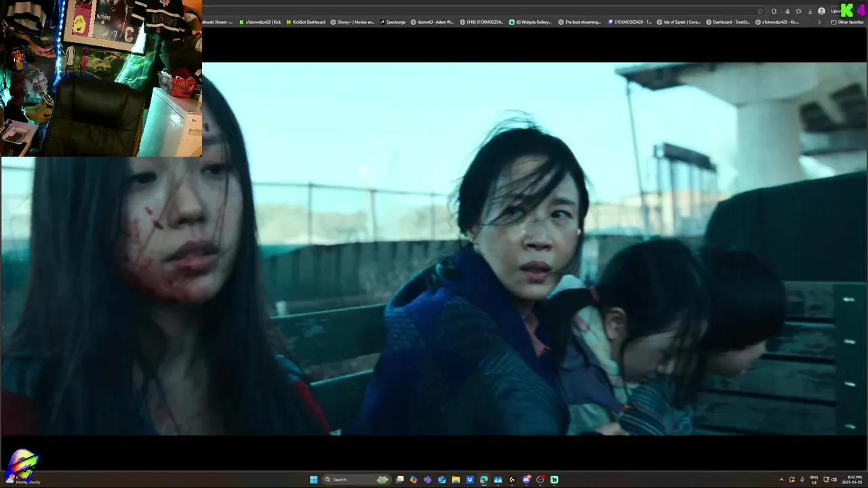Viewport: 868px width, 488px height.
Task: Open the volume speaker tray icon
Action: [834, 479]
